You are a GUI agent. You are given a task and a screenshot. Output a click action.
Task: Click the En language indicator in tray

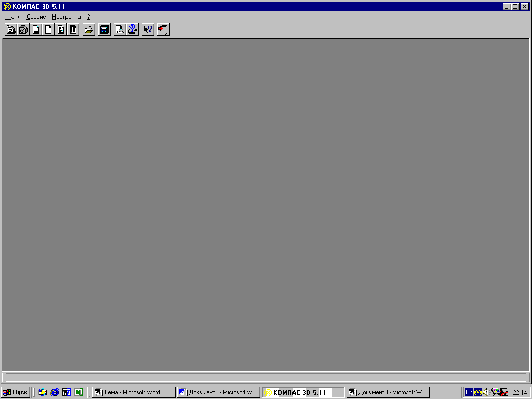point(469,392)
